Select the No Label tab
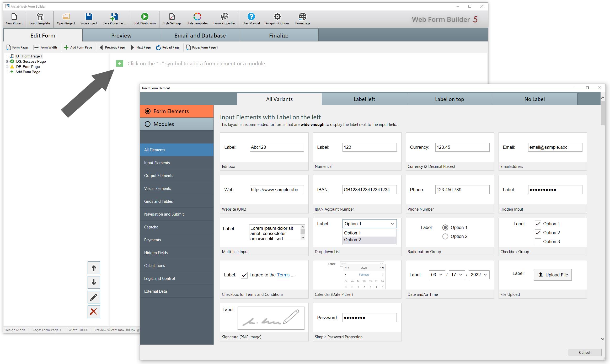Screen dimensions: 610x364 pyautogui.click(x=534, y=99)
